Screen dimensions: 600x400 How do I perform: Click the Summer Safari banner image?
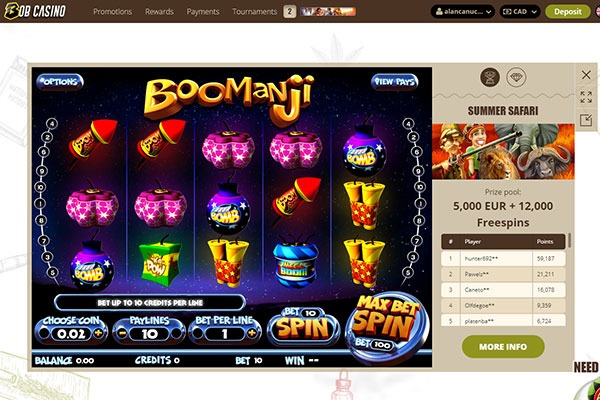pyautogui.click(x=503, y=152)
